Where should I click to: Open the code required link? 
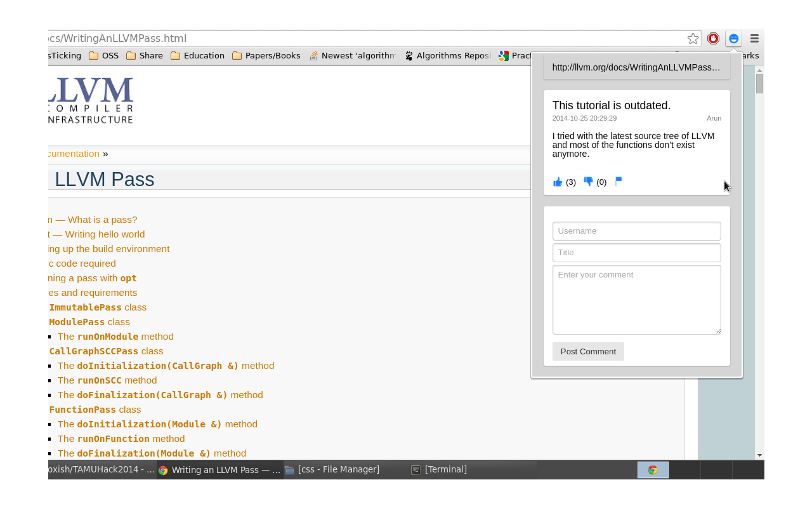pyautogui.click(x=82, y=264)
